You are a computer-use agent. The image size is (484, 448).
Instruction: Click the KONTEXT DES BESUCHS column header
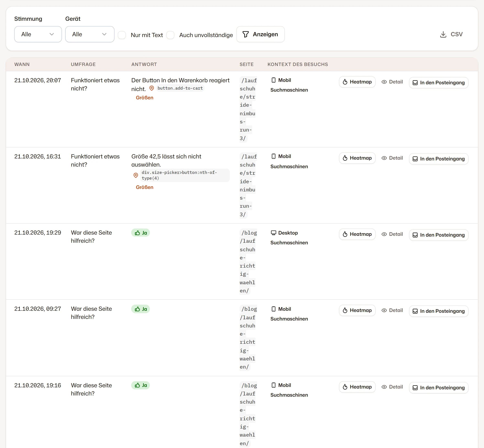point(298,65)
